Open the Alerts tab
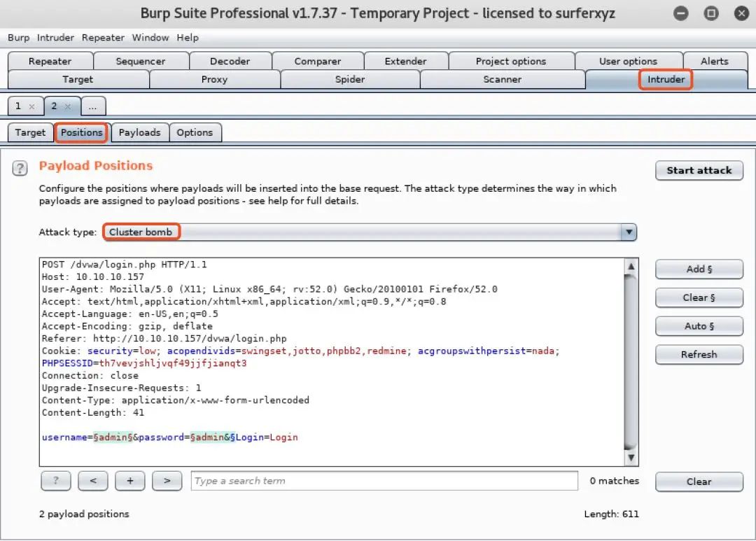This screenshot has height=541, width=756. click(715, 61)
